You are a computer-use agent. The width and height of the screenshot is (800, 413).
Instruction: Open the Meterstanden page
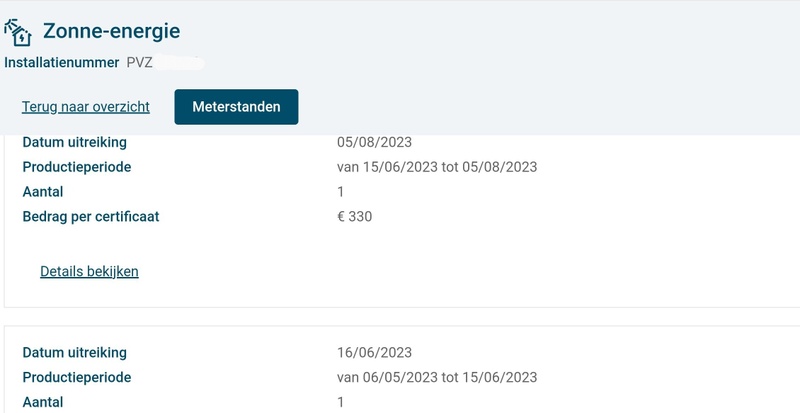coord(236,107)
